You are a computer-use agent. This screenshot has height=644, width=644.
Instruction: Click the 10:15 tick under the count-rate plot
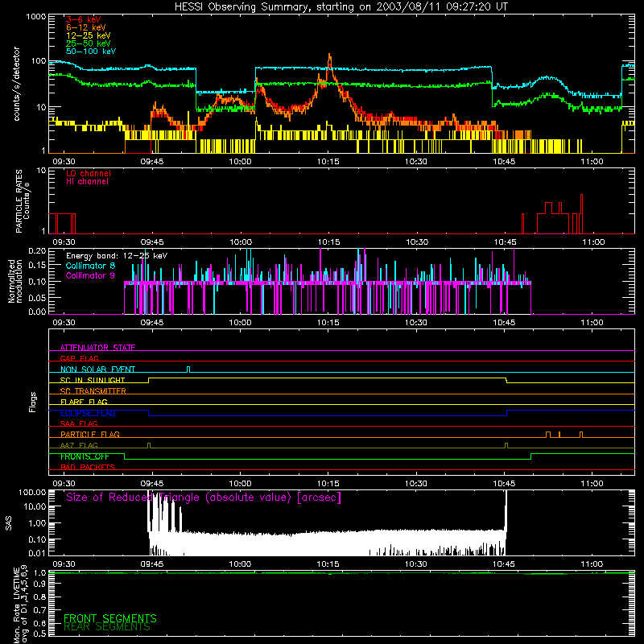pyautogui.click(x=328, y=162)
